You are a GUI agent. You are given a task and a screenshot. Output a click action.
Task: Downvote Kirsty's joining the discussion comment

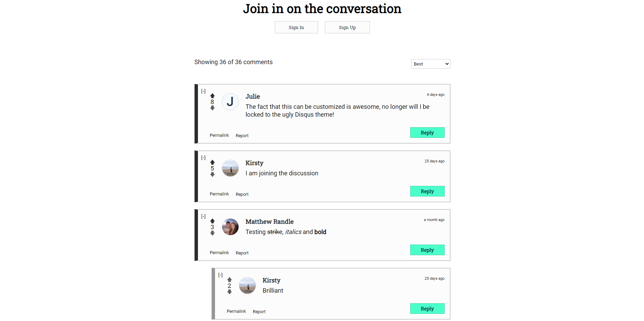tap(212, 175)
